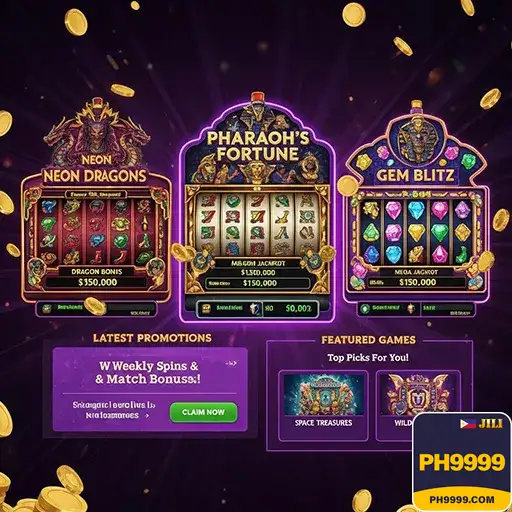The width and height of the screenshot is (512, 512).
Task: Click the arrow icon on promotions banner
Action: click(231, 363)
